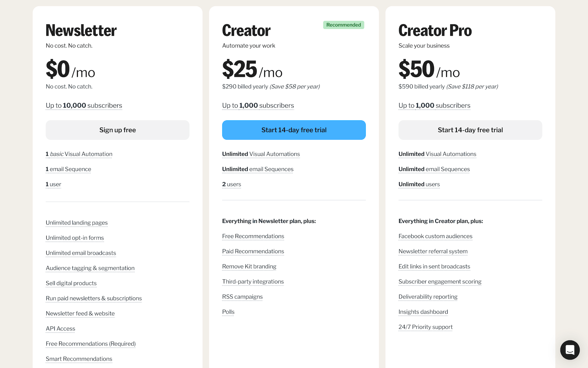This screenshot has width=588, height=368.
Task: Click Subscriber engagement scoring feature
Action: 440,282
